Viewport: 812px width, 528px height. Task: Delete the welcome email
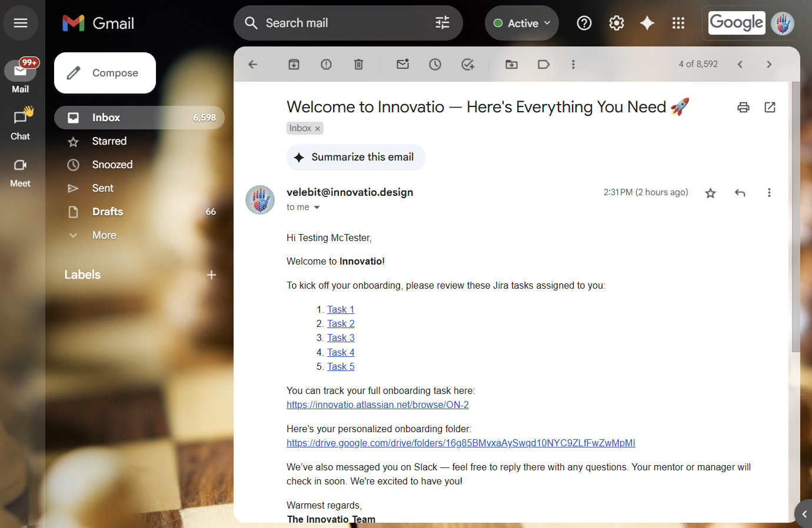[358, 64]
